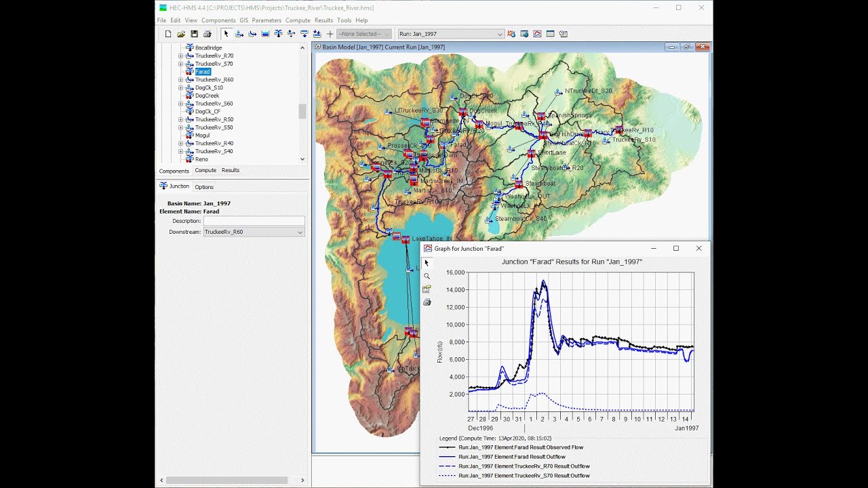Open the results graph icon in toolbar

tap(537, 34)
